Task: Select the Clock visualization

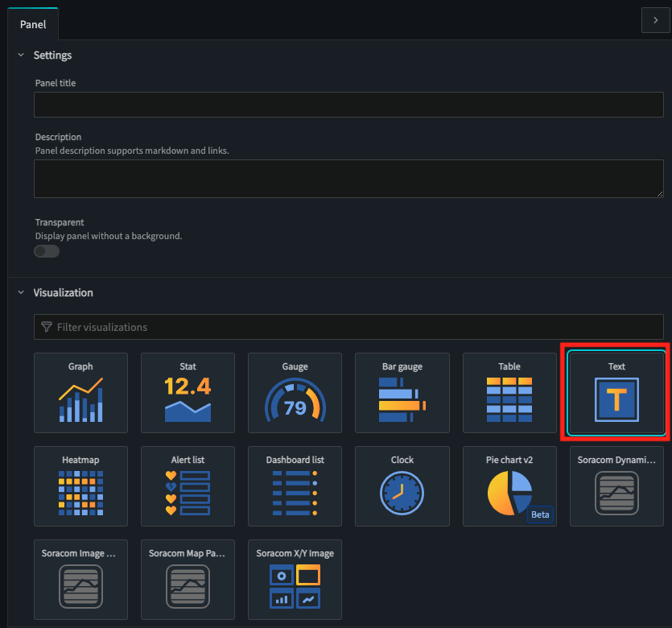Action: pyautogui.click(x=402, y=486)
